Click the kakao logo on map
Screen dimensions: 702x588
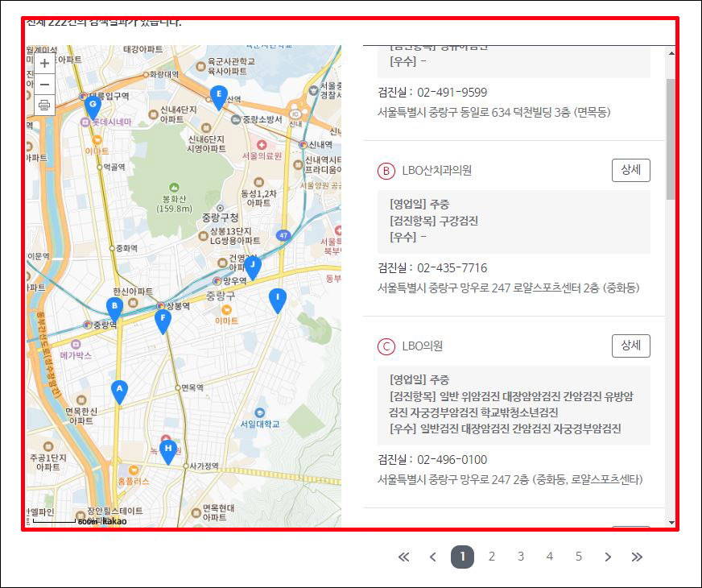tap(114, 521)
